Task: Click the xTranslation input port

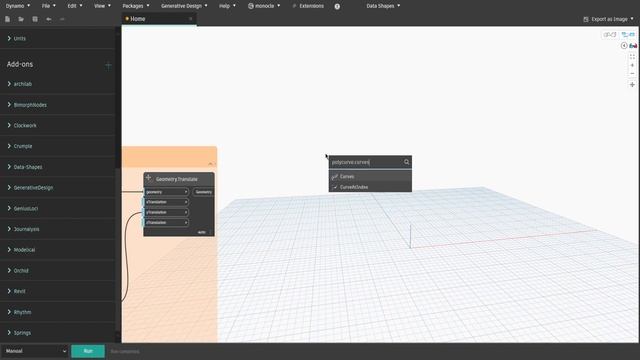Action: pos(166,202)
